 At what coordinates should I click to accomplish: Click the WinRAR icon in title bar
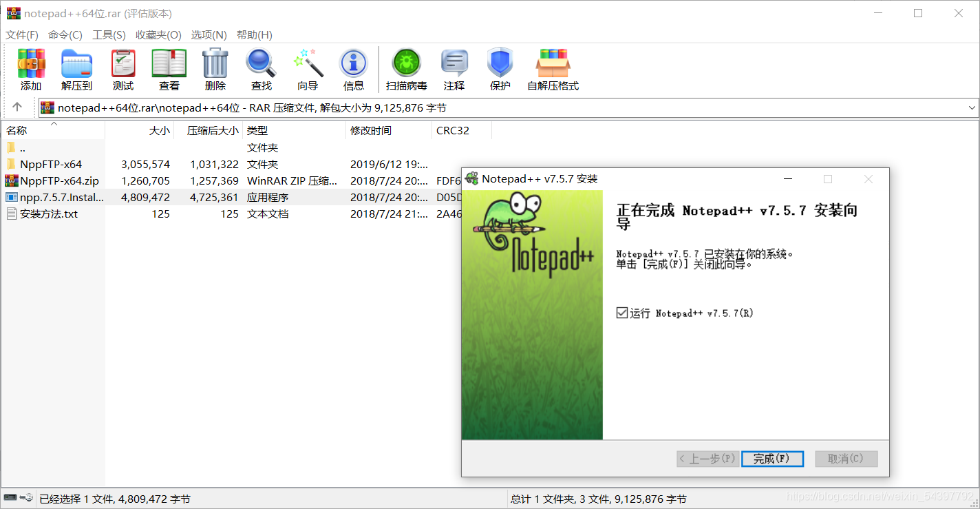(x=13, y=13)
